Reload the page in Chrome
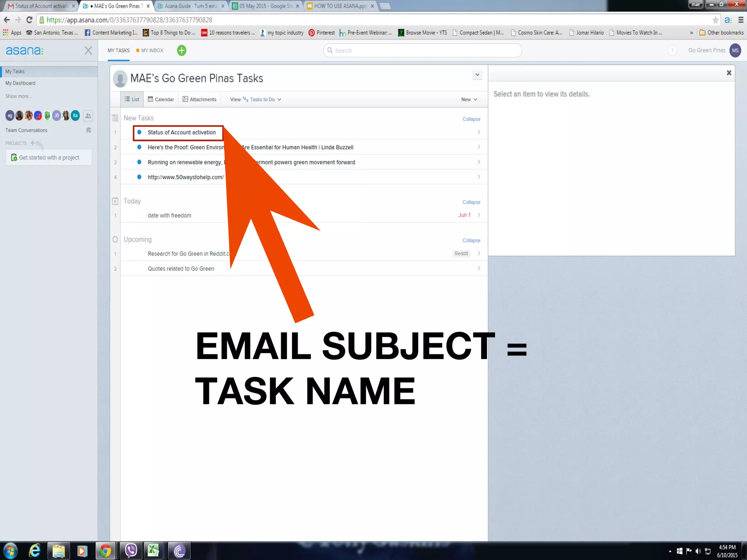The image size is (747, 560). [30, 20]
